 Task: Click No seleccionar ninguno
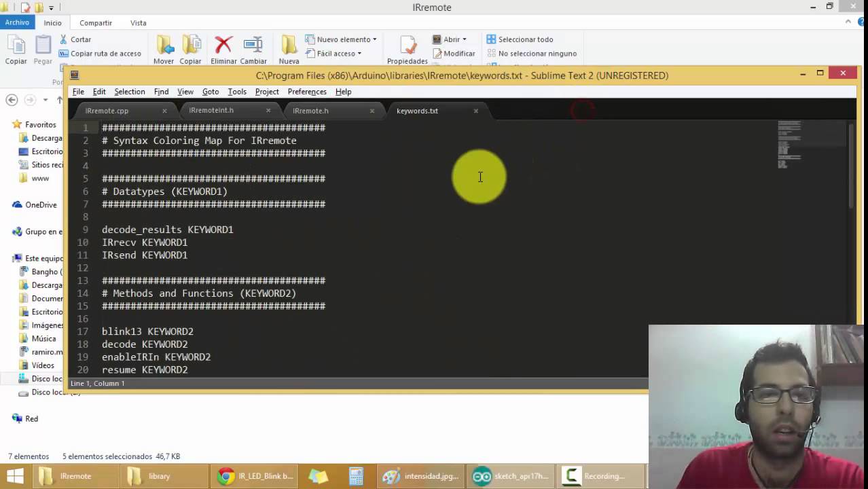coord(531,54)
